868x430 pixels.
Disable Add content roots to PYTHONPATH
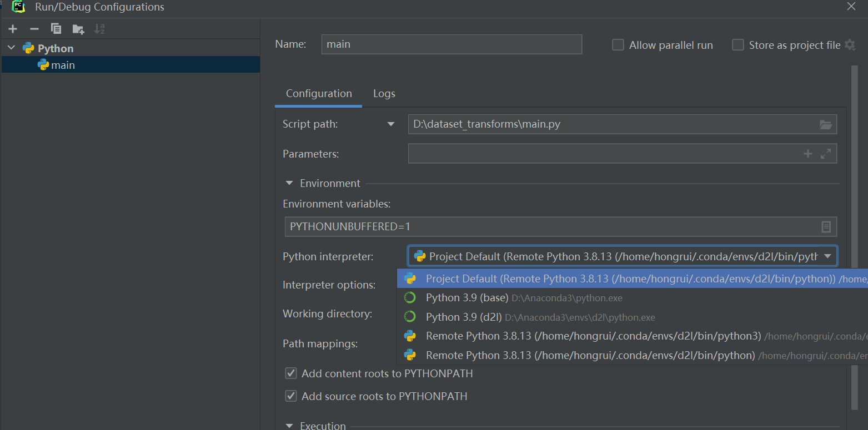(291, 373)
